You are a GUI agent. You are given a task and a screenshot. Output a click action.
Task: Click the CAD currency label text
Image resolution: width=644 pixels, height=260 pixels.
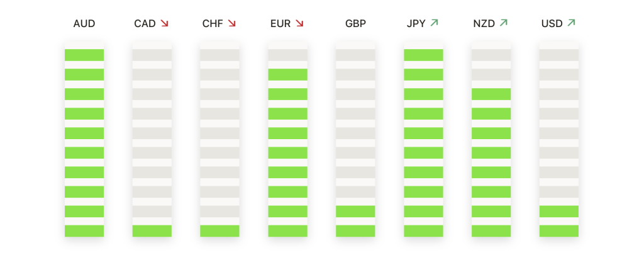click(145, 24)
